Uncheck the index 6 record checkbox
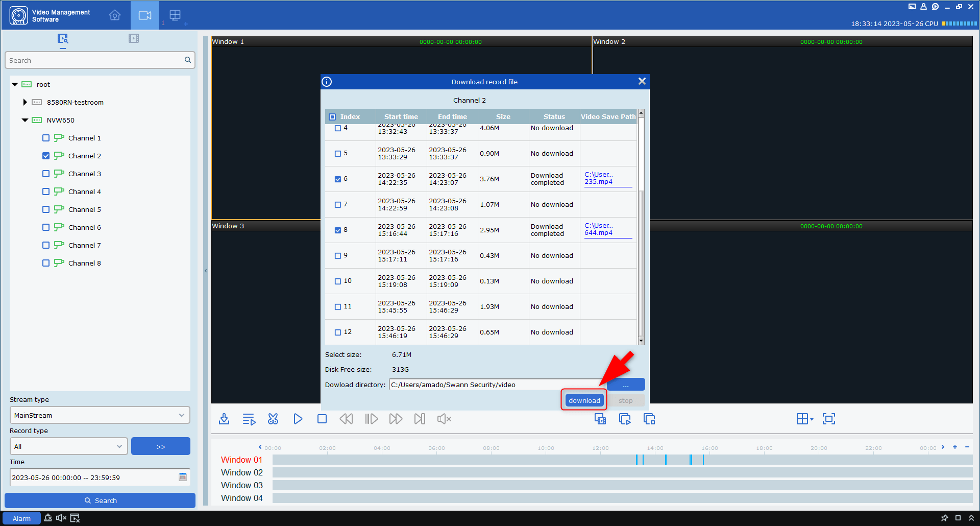This screenshot has height=526, width=980. point(337,179)
